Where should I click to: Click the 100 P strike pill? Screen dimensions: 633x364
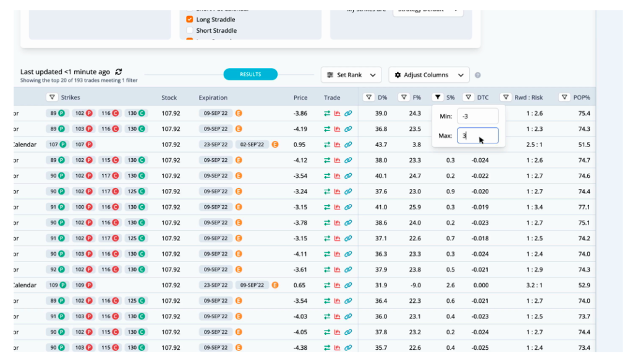83,207
